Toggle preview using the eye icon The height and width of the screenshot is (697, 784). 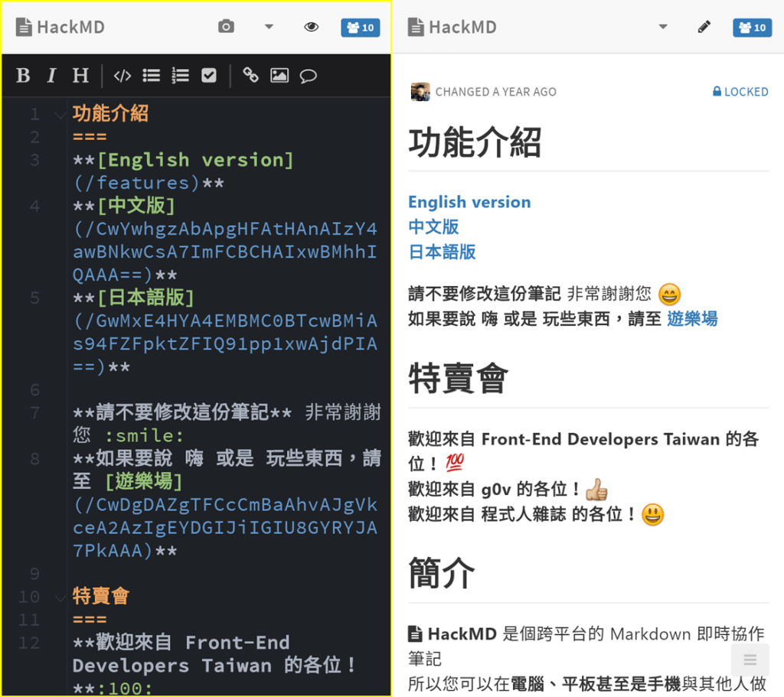312,25
